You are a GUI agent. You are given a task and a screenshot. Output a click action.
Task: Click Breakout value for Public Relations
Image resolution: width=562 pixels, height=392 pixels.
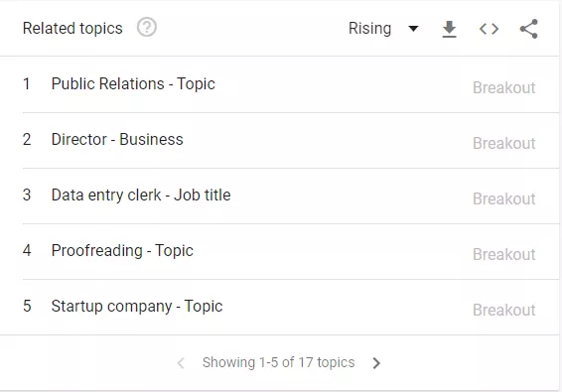point(504,87)
